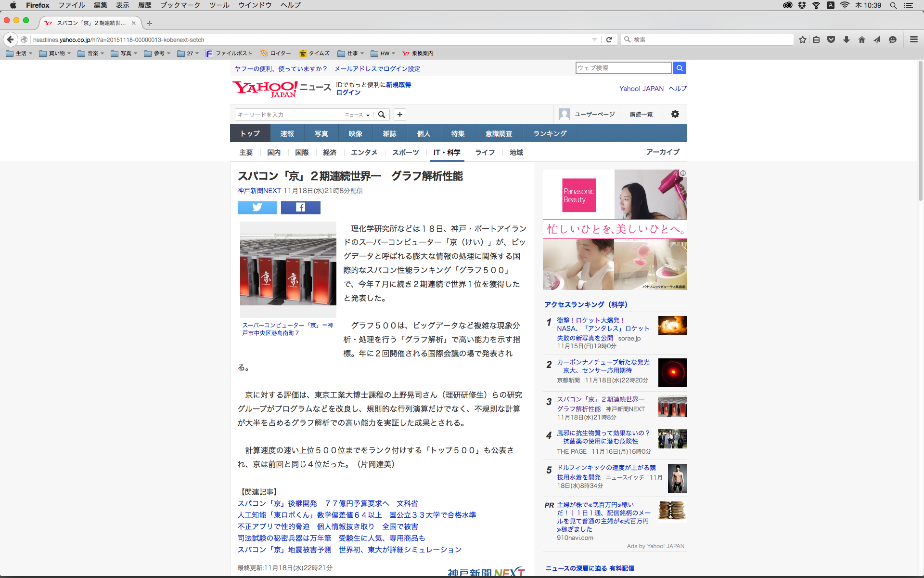Open the settings gear on Yahoo News
The image size is (924, 578).
(x=675, y=114)
